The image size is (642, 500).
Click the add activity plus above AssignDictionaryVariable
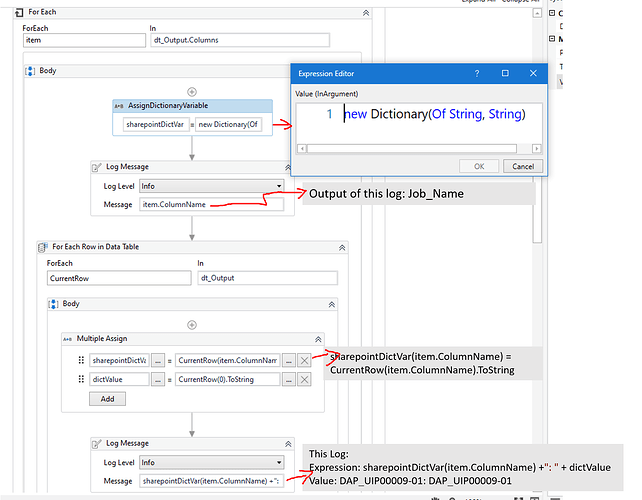pos(192,92)
